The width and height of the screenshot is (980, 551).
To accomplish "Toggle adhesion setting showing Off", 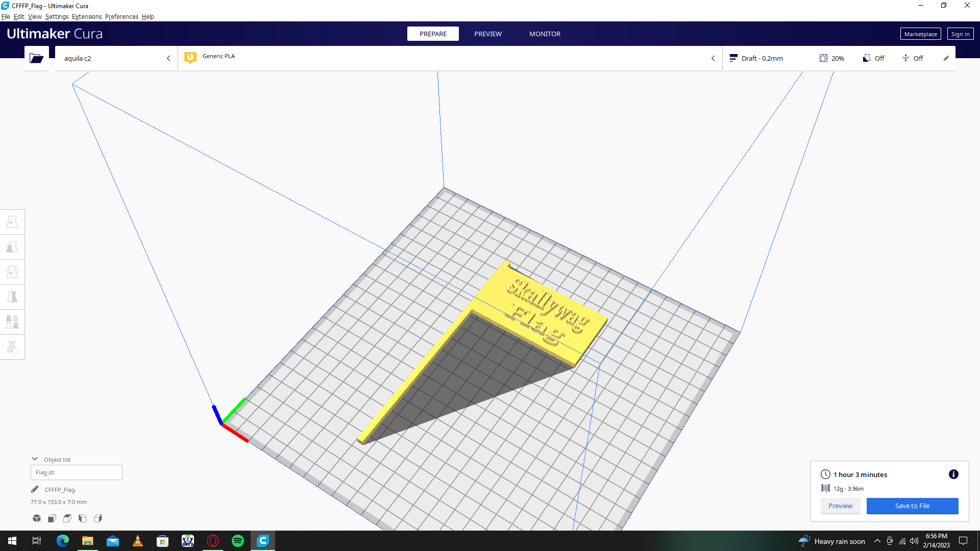I will coord(912,58).
